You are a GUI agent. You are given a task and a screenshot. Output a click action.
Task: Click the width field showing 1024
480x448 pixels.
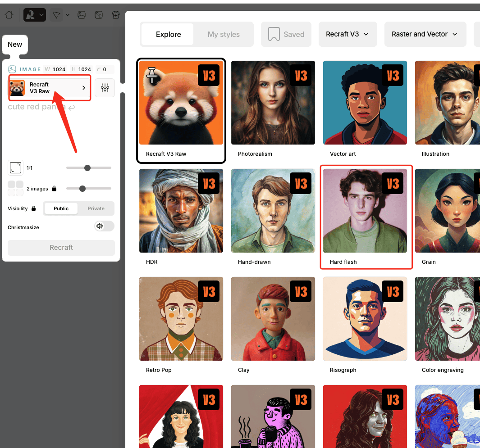(x=55, y=69)
